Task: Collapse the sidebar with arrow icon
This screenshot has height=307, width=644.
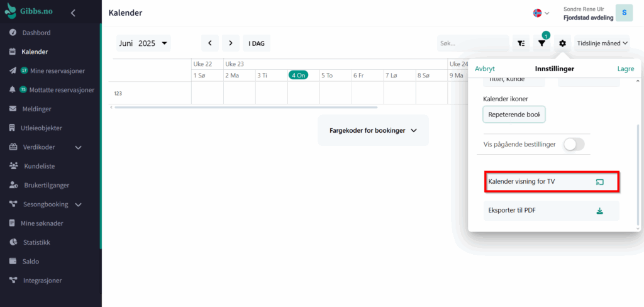Action: 73,13
